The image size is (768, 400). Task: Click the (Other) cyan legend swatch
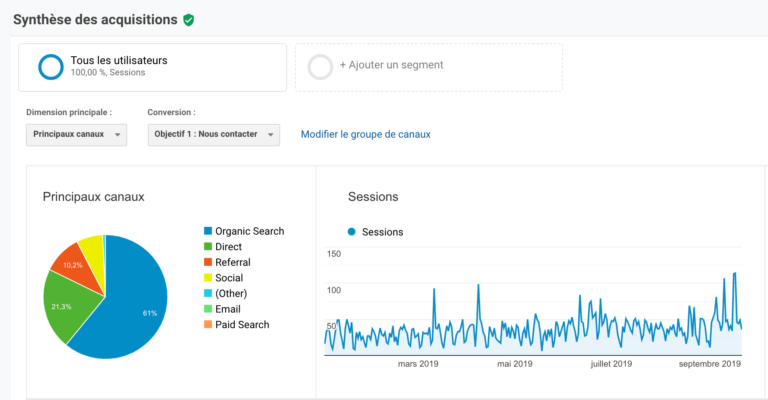click(x=207, y=293)
